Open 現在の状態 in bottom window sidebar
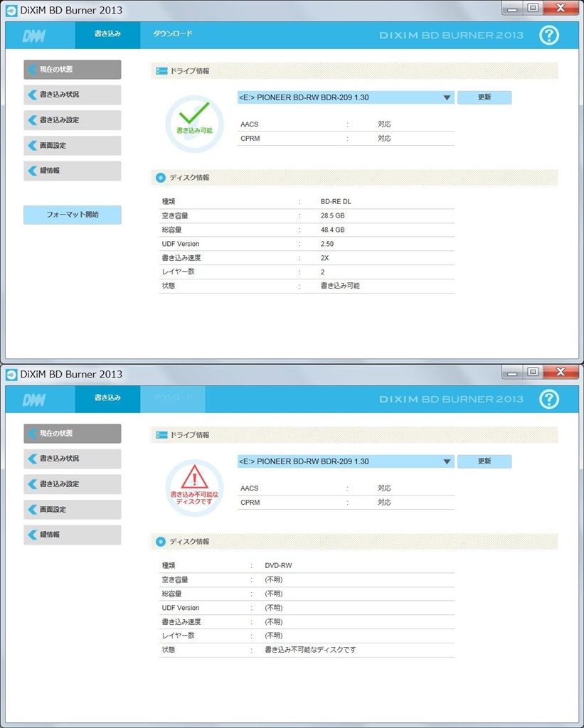The height and width of the screenshot is (728, 584). tap(73, 434)
